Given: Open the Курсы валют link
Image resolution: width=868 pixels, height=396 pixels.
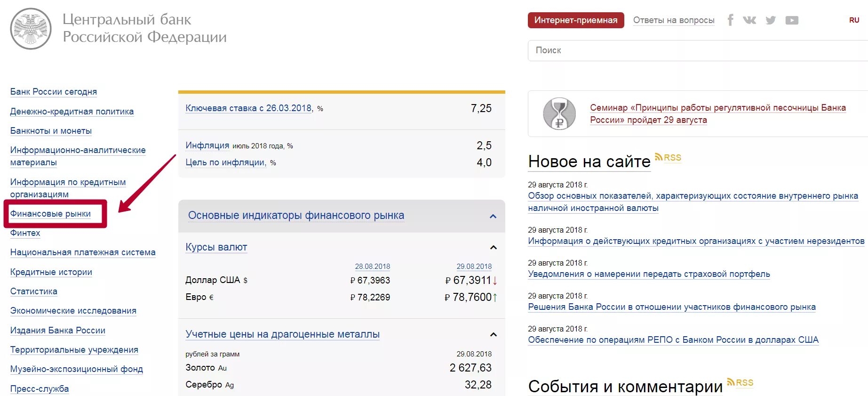Looking at the screenshot, I should [216, 247].
